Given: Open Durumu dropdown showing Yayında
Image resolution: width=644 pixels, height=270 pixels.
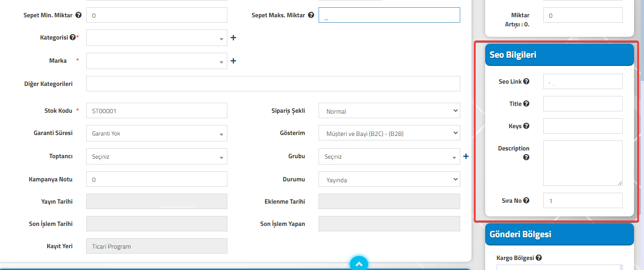Looking at the screenshot, I should 389,180.
